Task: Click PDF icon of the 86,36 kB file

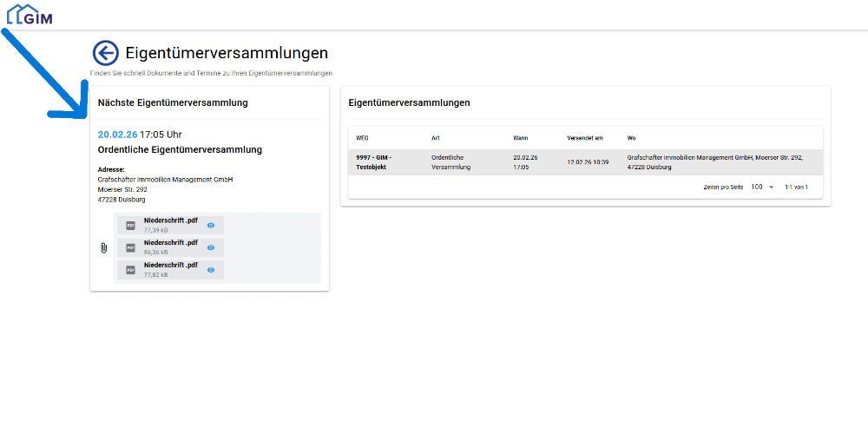Action: (x=130, y=247)
